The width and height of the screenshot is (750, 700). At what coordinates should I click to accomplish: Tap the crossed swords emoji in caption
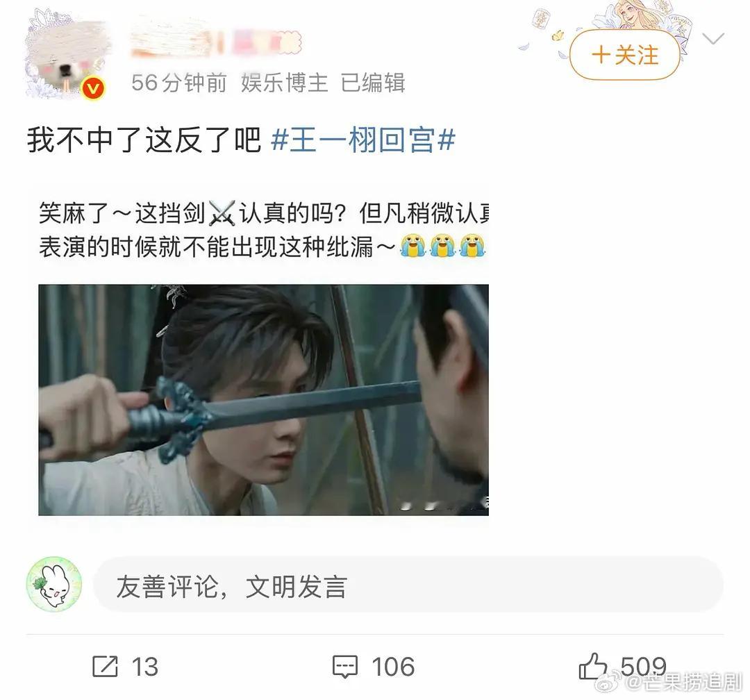pos(222,213)
